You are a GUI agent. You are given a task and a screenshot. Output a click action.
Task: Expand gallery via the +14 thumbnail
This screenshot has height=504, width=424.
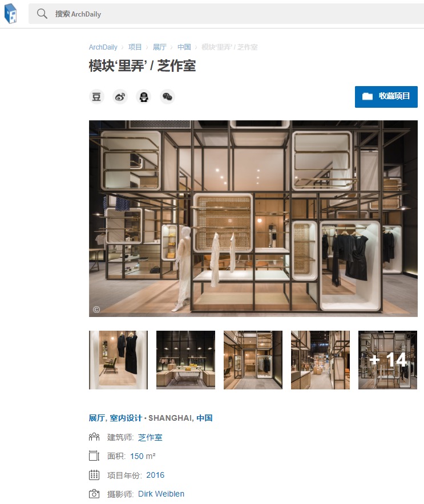tap(387, 360)
